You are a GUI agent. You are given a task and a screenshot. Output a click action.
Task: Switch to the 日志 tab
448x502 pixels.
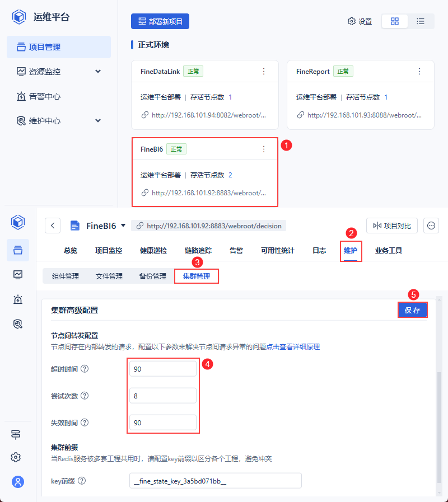(319, 251)
